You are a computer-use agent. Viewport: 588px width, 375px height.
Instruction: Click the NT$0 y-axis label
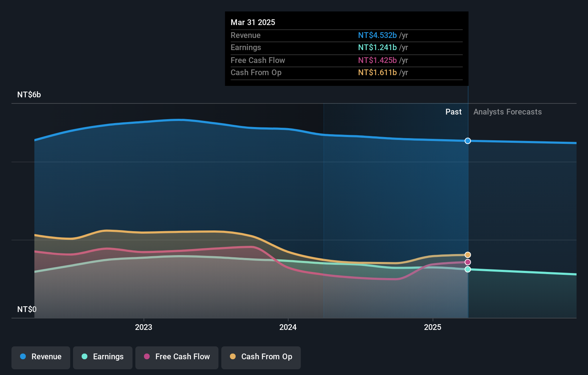27,309
